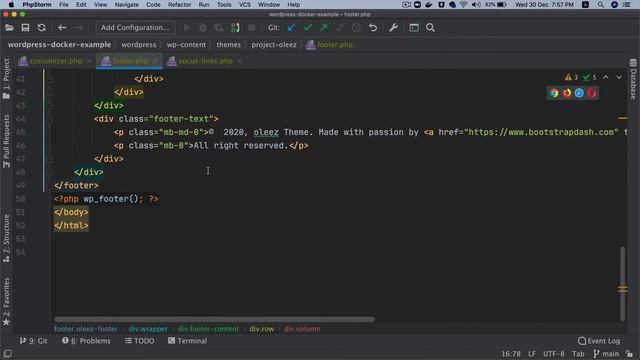Toggle Favorites tool window
Image resolution: width=640 pixels, height=360 pixels.
click(x=6, y=301)
